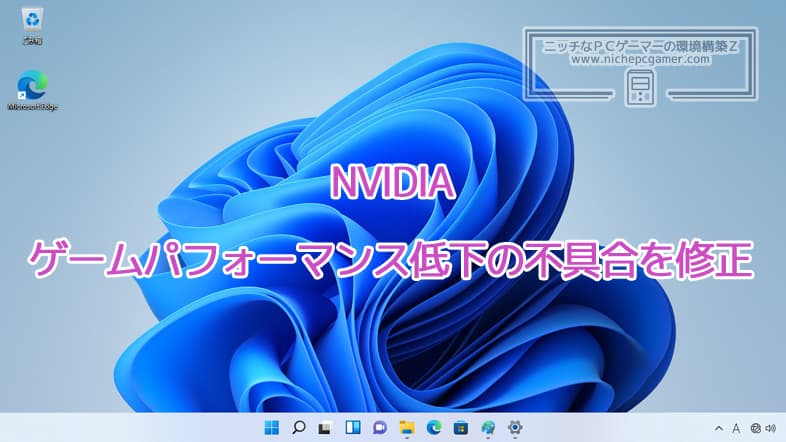Toggle IME input mode 'A' indicator
Viewport: 786px width, 442px height.
point(736,428)
